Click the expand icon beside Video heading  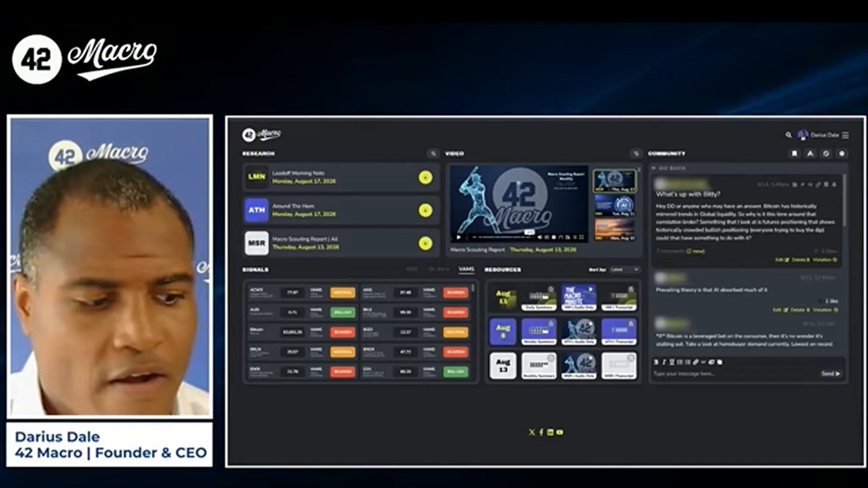tap(636, 153)
